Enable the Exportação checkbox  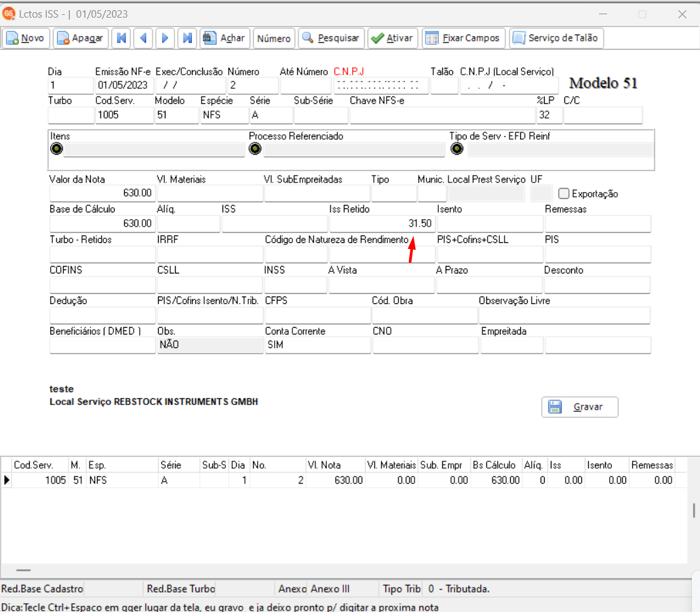[x=564, y=193]
